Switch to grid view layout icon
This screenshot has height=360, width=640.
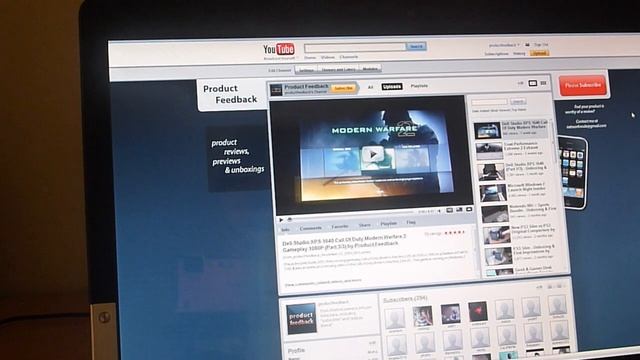point(543,83)
